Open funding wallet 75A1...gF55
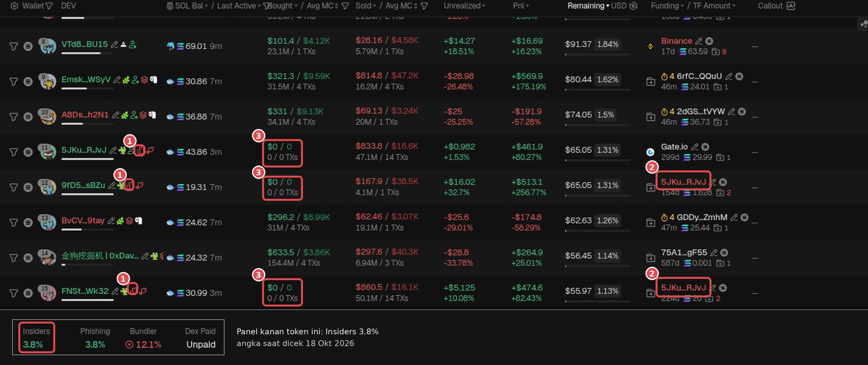 (684, 253)
